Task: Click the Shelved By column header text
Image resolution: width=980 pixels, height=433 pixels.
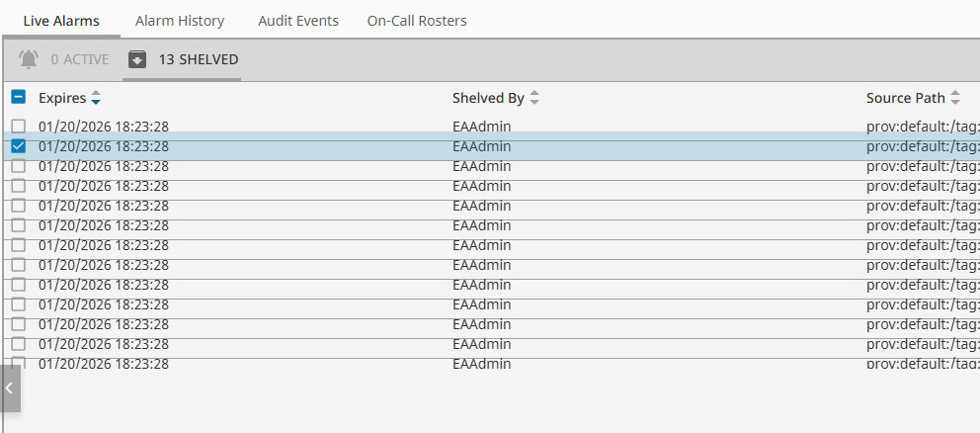Action: pyautogui.click(x=488, y=98)
